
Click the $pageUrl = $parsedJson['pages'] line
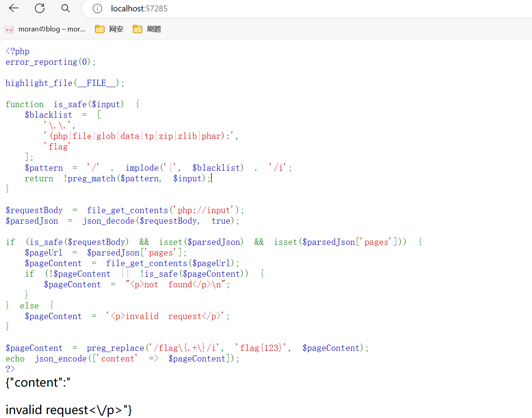click(x=106, y=253)
